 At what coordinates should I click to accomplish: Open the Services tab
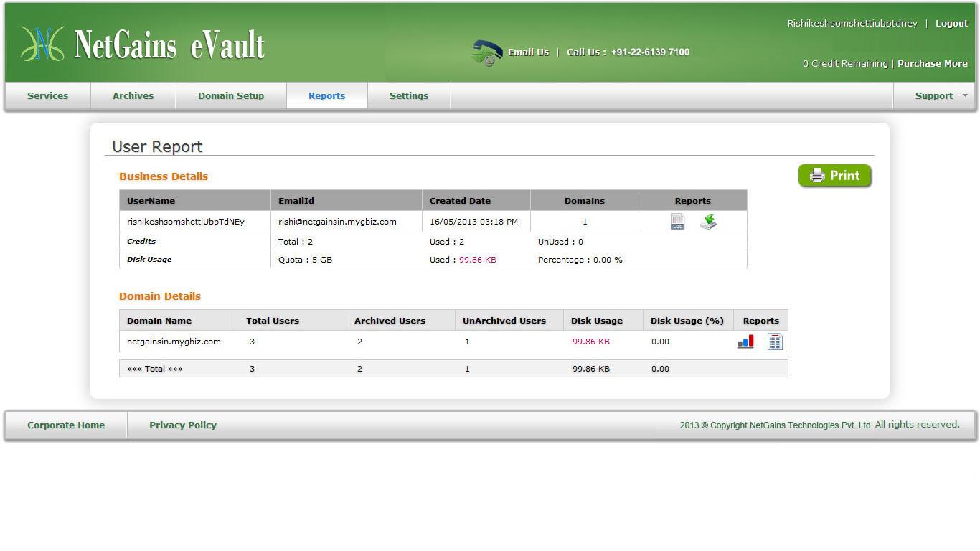48,95
